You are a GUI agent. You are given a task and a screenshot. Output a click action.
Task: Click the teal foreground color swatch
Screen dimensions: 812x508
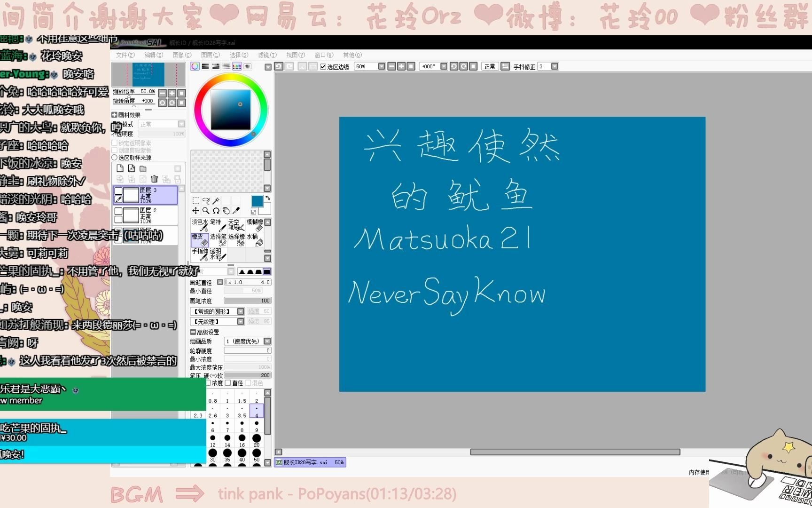(x=257, y=201)
